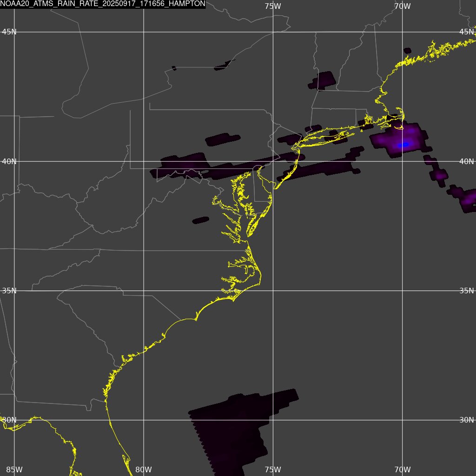
Task: Click the 35N label on right edge
Action: (x=467, y=291)
